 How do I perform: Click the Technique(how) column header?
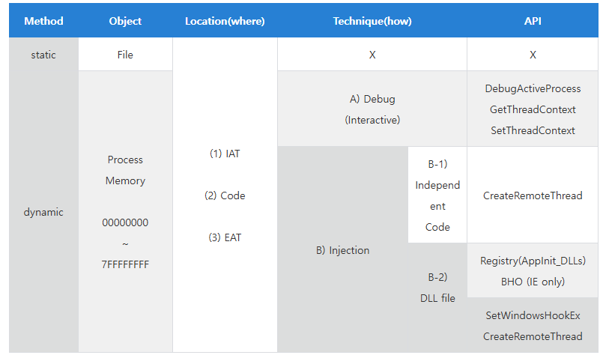click(x=372, y=21)
